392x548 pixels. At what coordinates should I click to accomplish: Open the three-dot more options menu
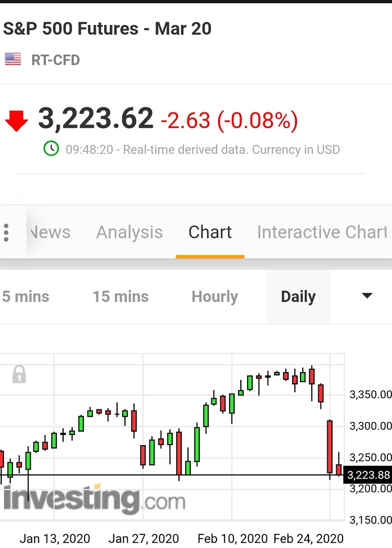pos(6,232)
